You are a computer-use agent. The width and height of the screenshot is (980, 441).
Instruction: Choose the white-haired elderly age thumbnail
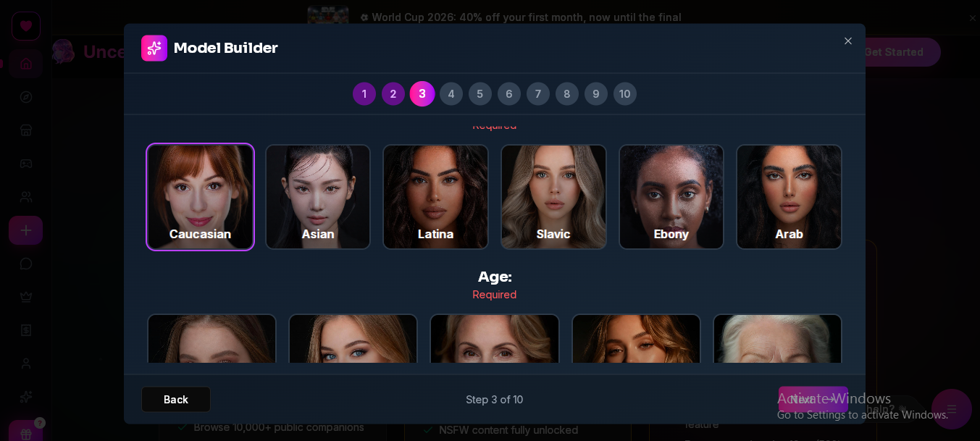click(777, 339)
